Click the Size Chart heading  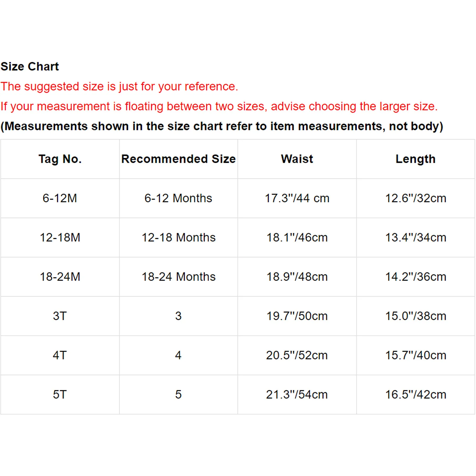pos(30,66)
